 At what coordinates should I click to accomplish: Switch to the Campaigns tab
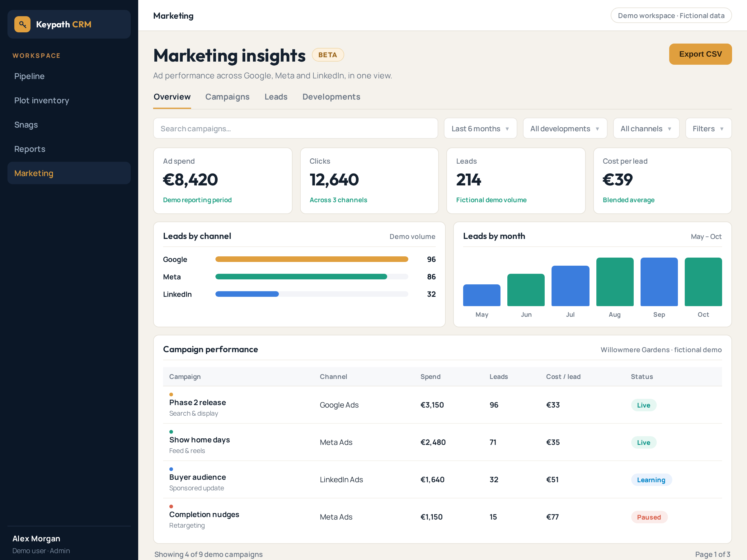point(227,97)
